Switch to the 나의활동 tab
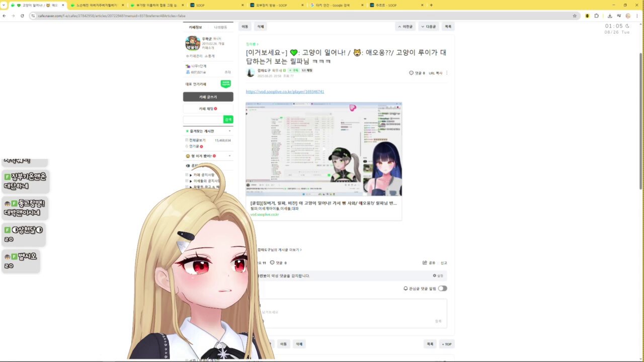This screenshot has width=644, height=362. click(220, 27)
